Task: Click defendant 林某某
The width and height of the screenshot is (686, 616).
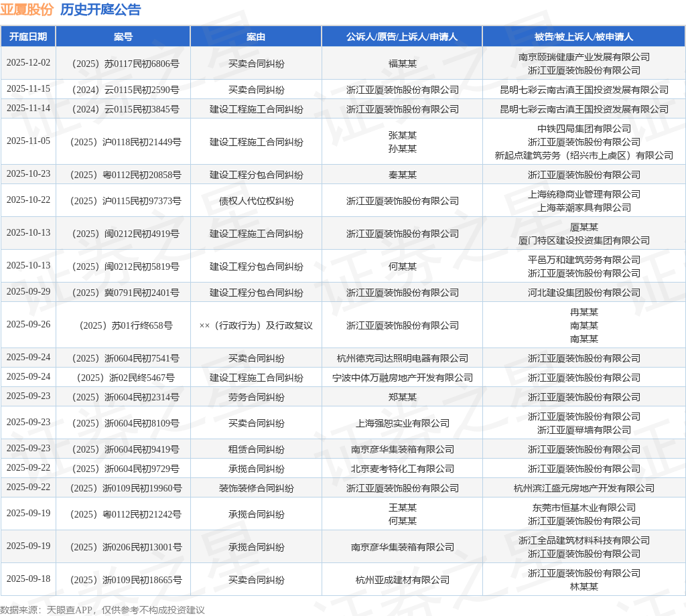Action: [584, 587]
